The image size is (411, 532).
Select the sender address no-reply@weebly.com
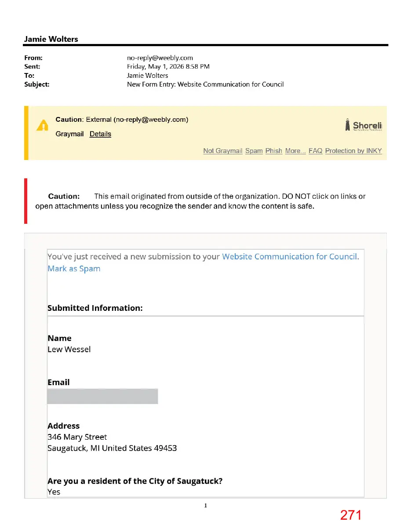coord(160,58)
